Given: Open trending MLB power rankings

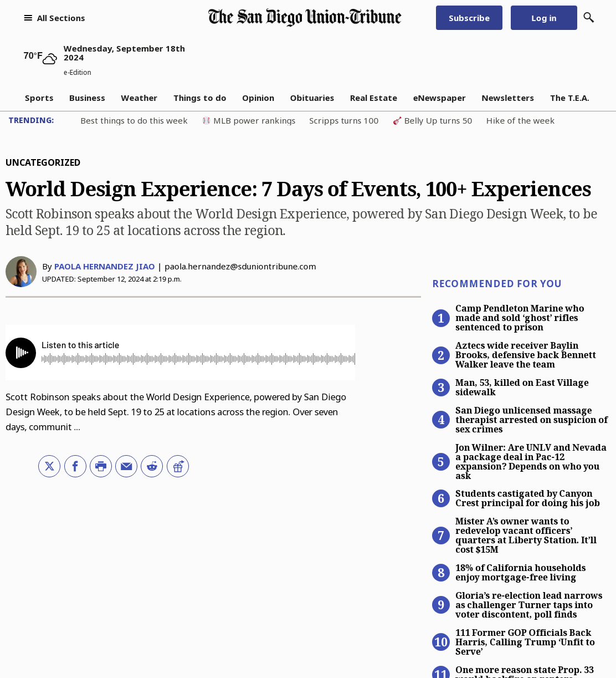Looking at the screenshot, I should tap(249, 121).
